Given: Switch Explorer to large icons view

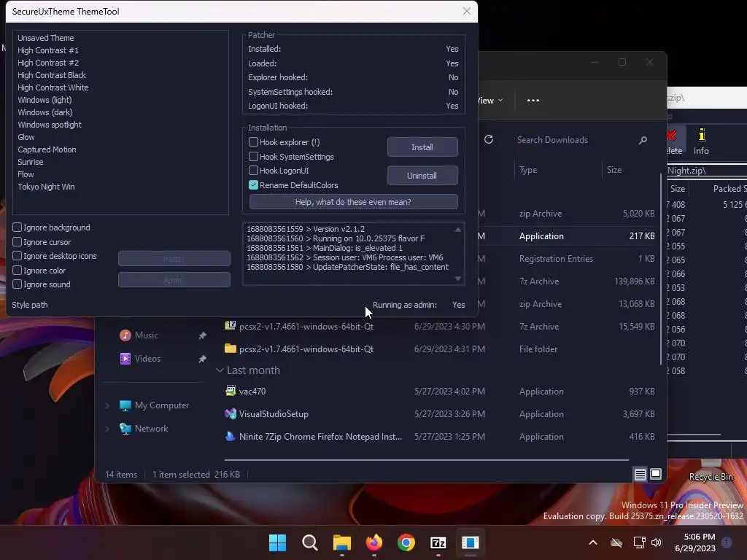Looking at the screenshot, I should click(x=656, y=474).
